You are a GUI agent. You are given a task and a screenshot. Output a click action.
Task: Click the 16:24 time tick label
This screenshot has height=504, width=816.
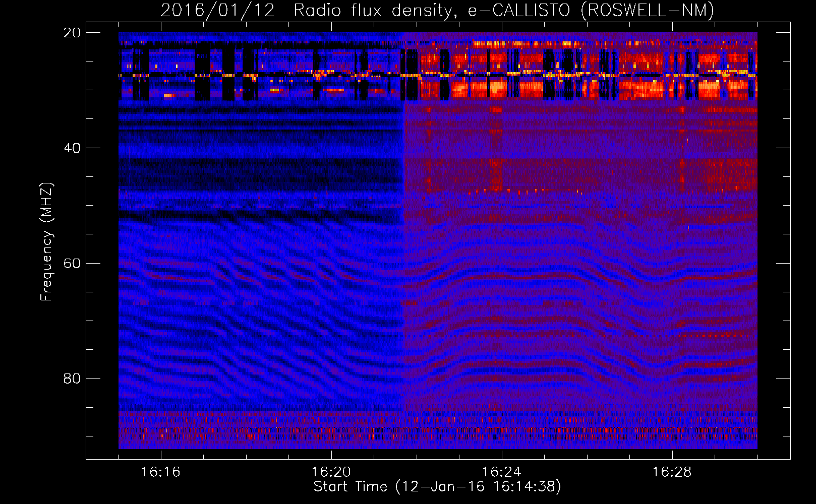click(502, 472)
